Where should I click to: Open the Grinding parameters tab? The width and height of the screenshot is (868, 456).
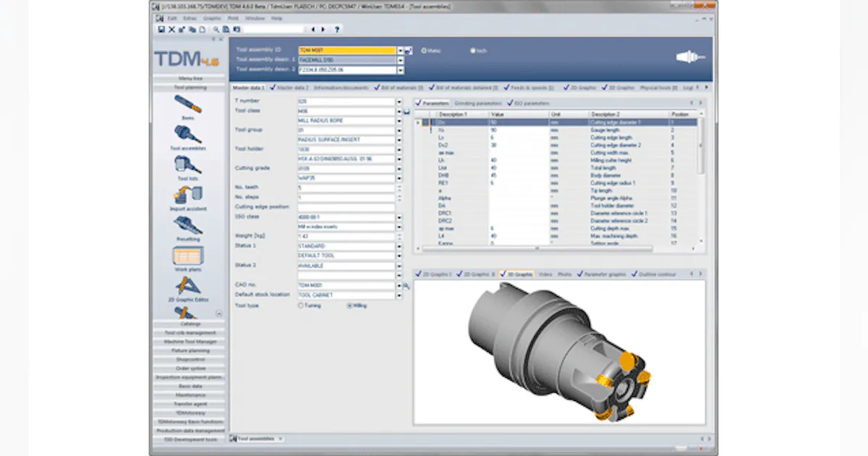pyautogui.click(x=477, y=104)
